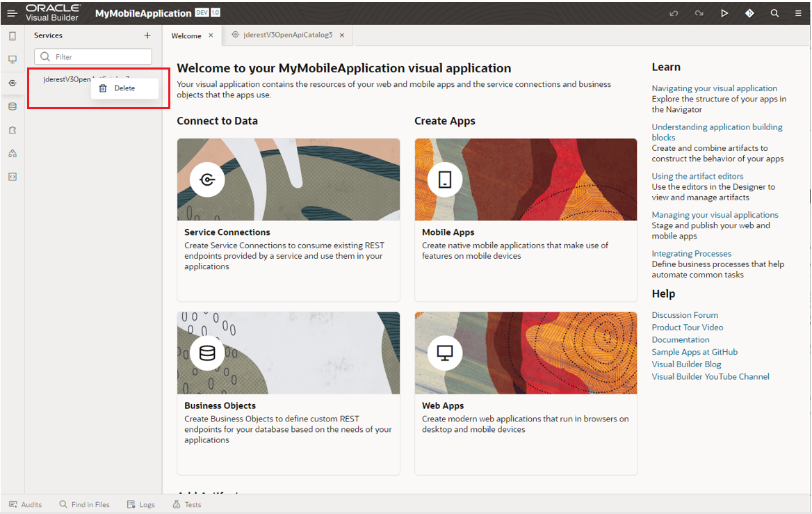Click the Redo arrow in header
This screenshot has width=812, height=514.
pyautogui.click(x=699, y=13)
